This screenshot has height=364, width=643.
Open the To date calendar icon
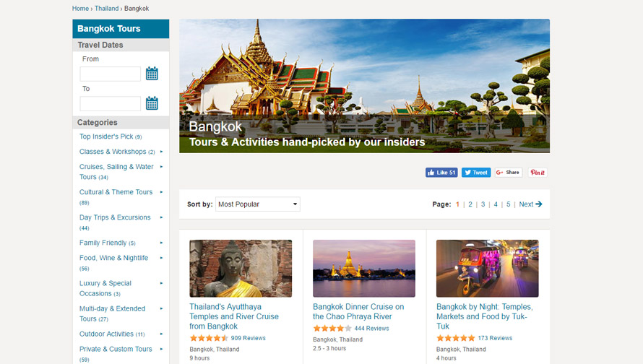tap(152, 103)
